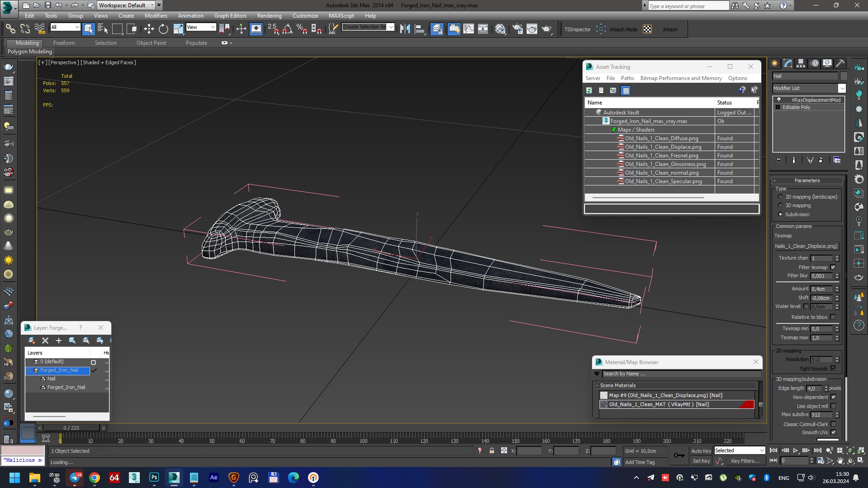Open the Rendering menu

(x=269, y=16)
